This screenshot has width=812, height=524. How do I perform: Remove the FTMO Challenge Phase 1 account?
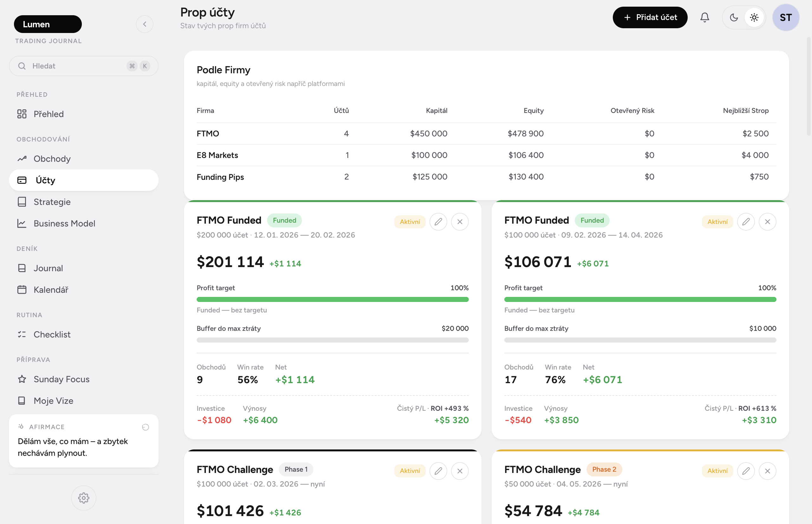tap(460, 471)
